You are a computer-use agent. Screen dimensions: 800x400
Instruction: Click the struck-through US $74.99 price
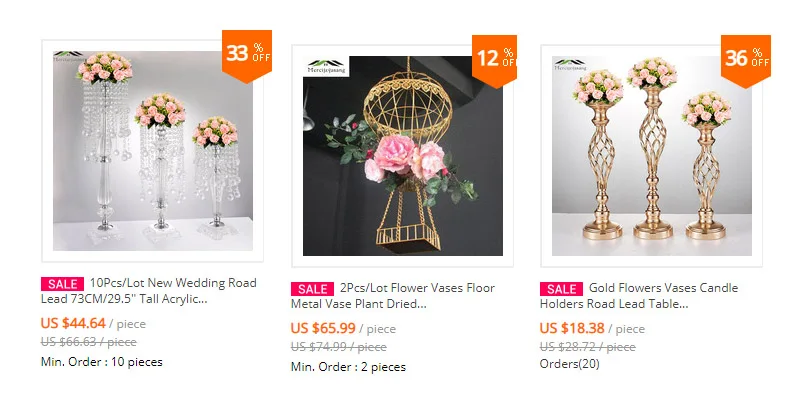pos(339,347)
